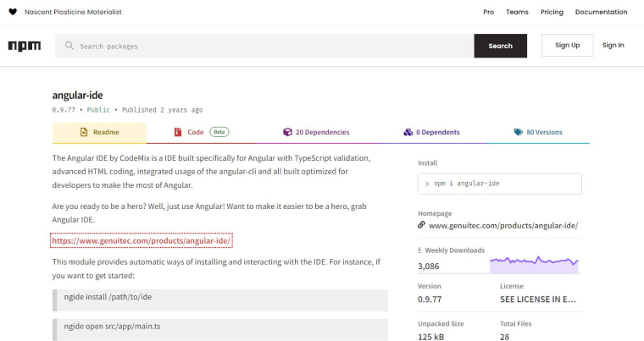Click the black Search button
This screenshot has height=341, width=644.
pos(500,46)
